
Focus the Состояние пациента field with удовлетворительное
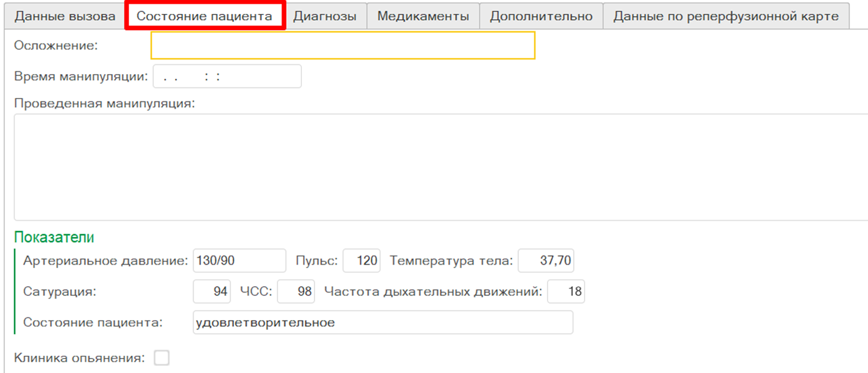coord(382,323)
